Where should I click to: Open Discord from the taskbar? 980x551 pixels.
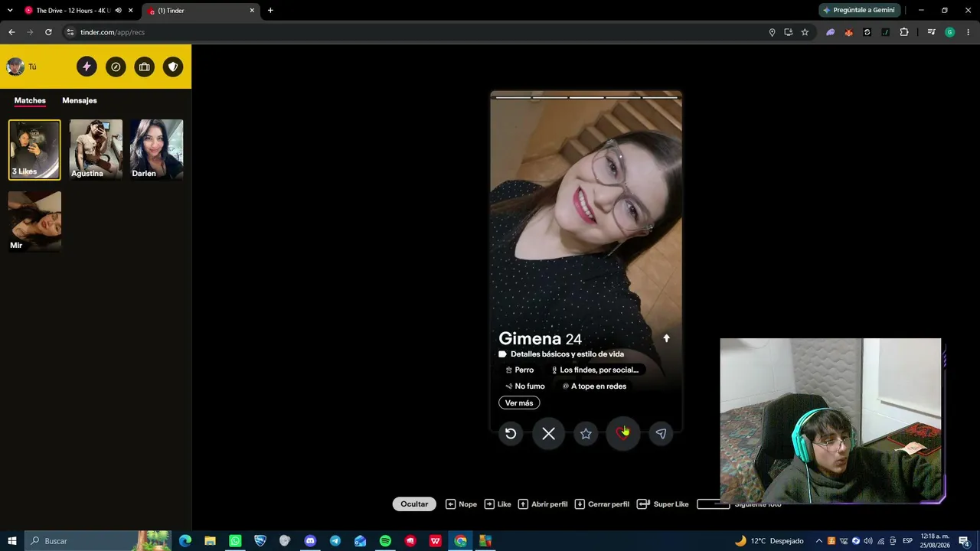[x=310, y=541]
